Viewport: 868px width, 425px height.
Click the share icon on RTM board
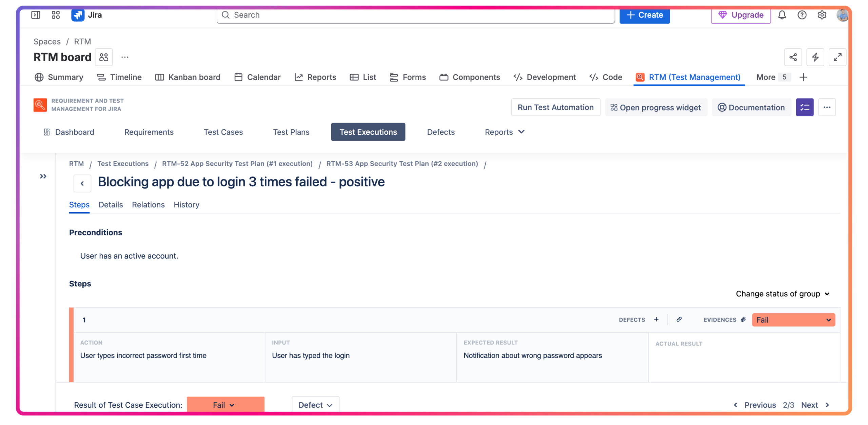point(792,57)
